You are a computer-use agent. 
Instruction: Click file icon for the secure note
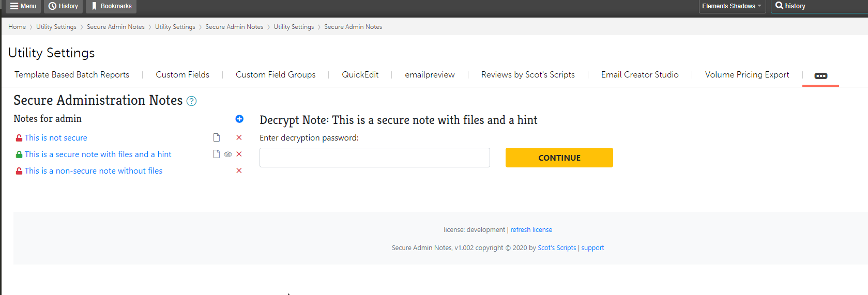tap(217, 154)
